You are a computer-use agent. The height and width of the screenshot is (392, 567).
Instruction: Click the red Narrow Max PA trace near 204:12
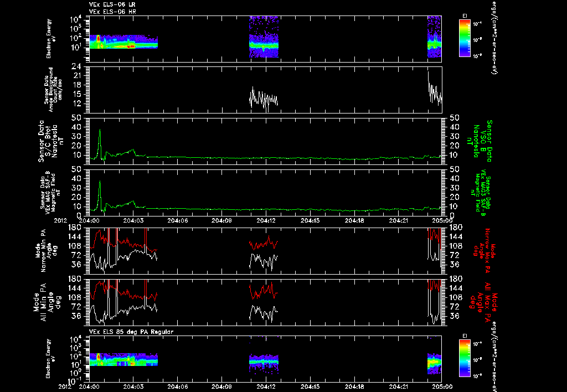tap(264, 243)
